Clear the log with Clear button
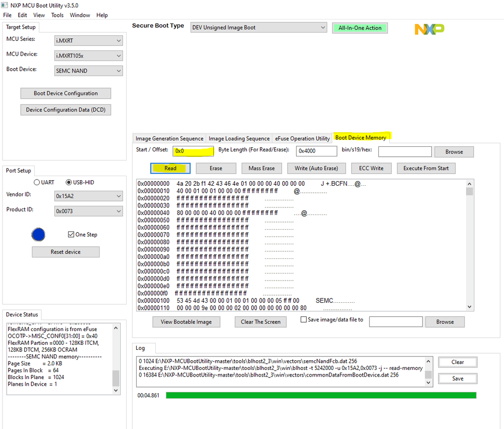504x429 pixels. point(458,362)
